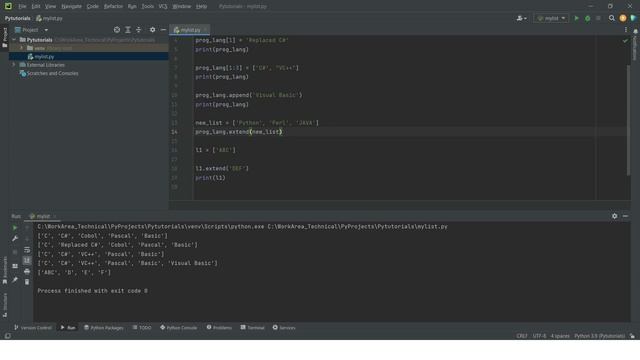Image resolution: width=640 pixels, height=360 pixels.
Task: Pin the Run tab with the pin icon
Action: 15,280
